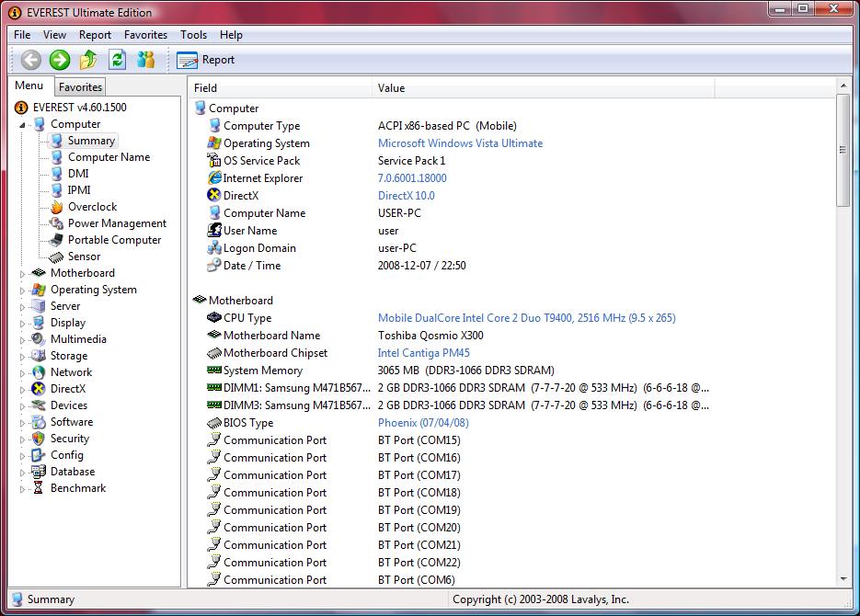Click the Security shield icon

pyautogui.click(x=39, y=438)
